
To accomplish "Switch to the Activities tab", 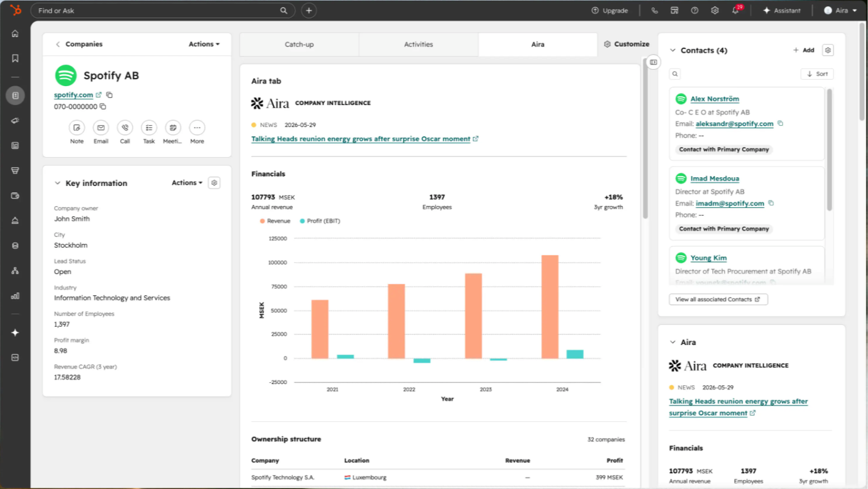I will [x=419, y=45].
